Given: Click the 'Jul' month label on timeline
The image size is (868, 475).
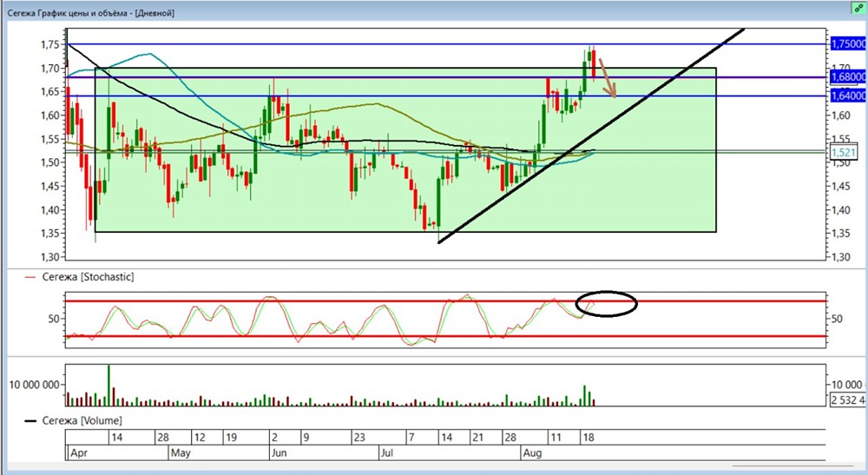Looking at the screenshot, I should [387, 452].
